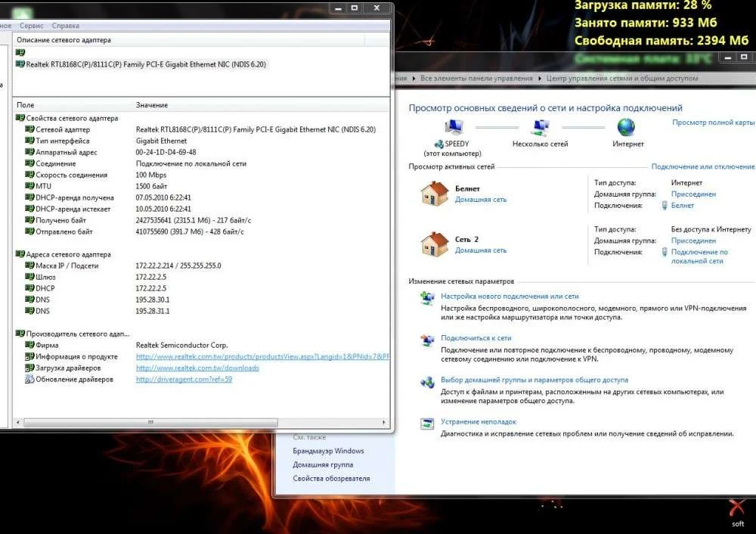Click the horizontal scrollbar thumb in the adapter window
This screenshot has height=534, width=756.
coord(150,422)
